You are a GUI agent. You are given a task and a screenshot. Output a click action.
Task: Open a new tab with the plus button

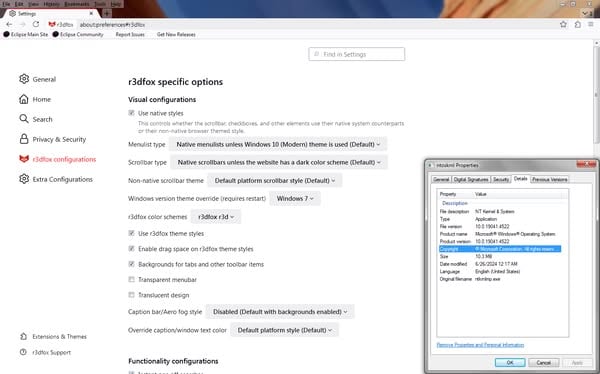coord(107,13)
